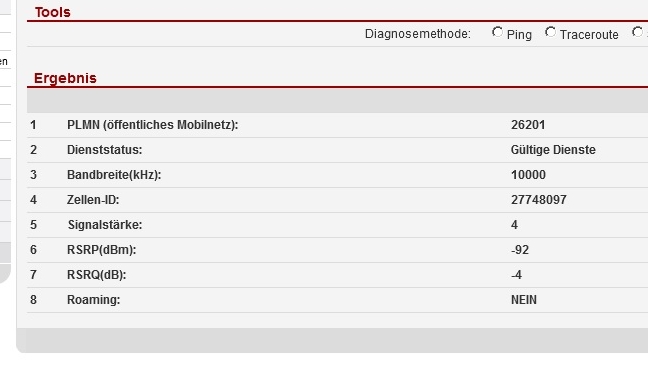Click the Gültige Dienste status value
Screen dimensions: 648x370
click(x=553, y=150)
